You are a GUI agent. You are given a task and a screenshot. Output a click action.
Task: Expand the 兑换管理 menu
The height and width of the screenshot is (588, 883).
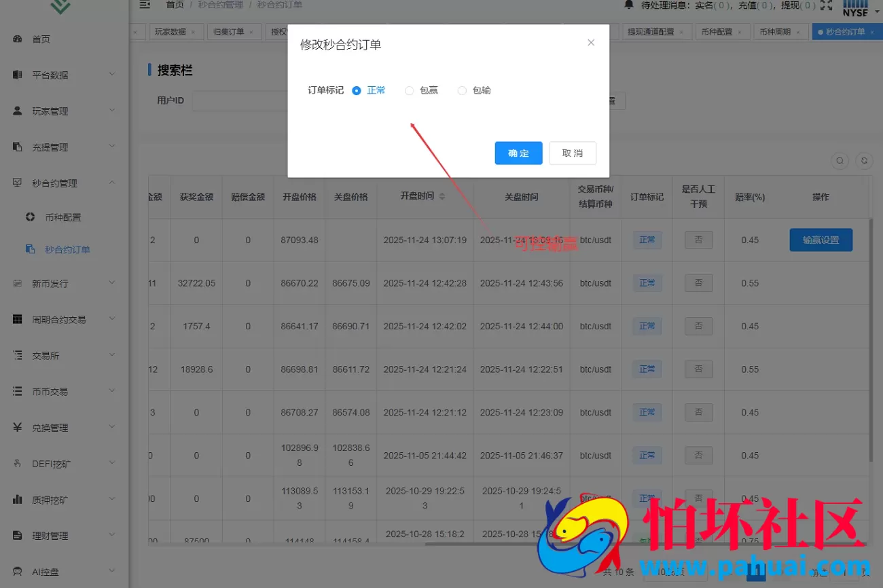[112, 428]
